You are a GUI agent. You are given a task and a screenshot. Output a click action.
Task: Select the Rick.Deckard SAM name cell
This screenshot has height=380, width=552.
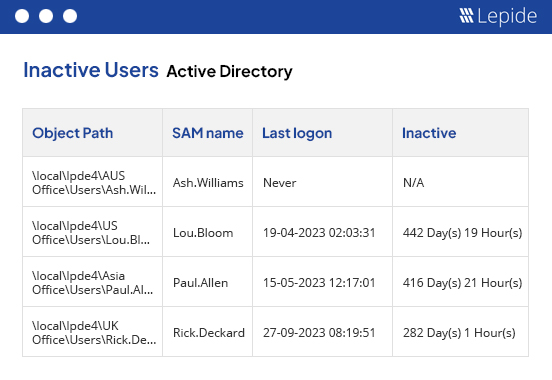click(207, 332)
